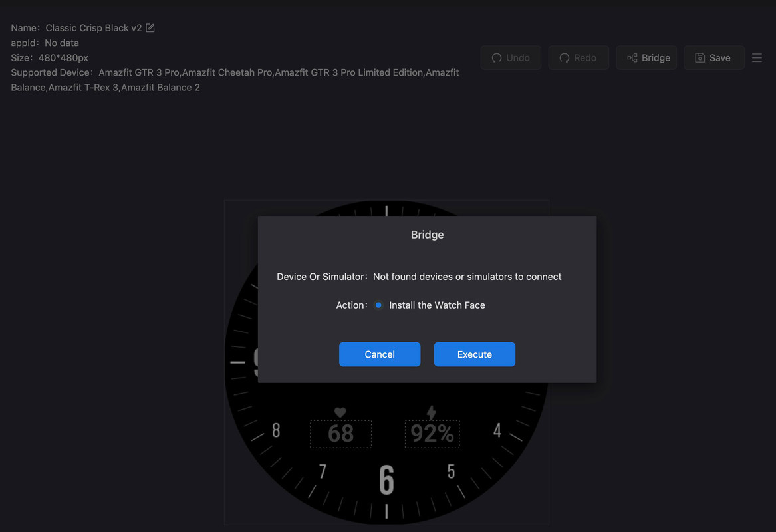Select Install the Watch Face radio option

click(x=378, y=305)
